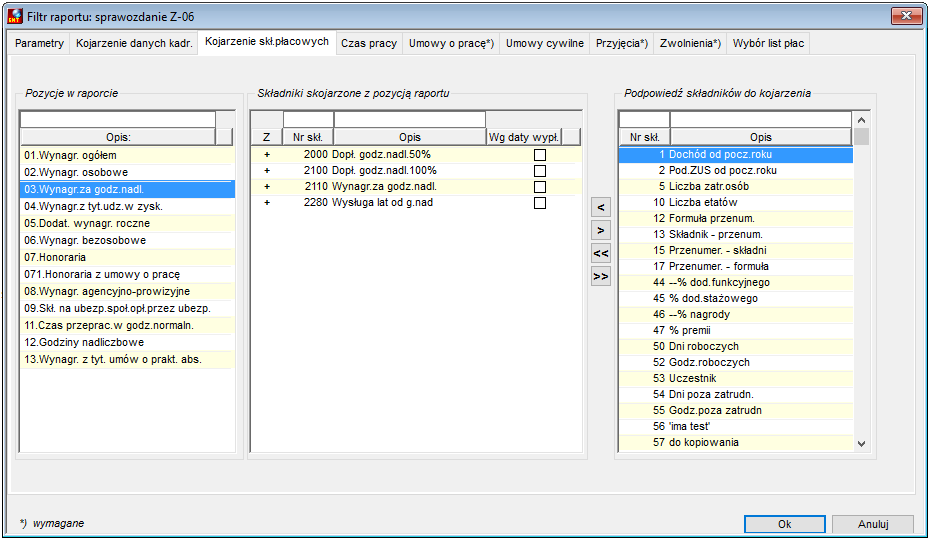The height and width of the screenshot is (540, 929).
Task: Select suggestion 2 Pod.ZUS od pocz.roku
Action: (736, 171)
